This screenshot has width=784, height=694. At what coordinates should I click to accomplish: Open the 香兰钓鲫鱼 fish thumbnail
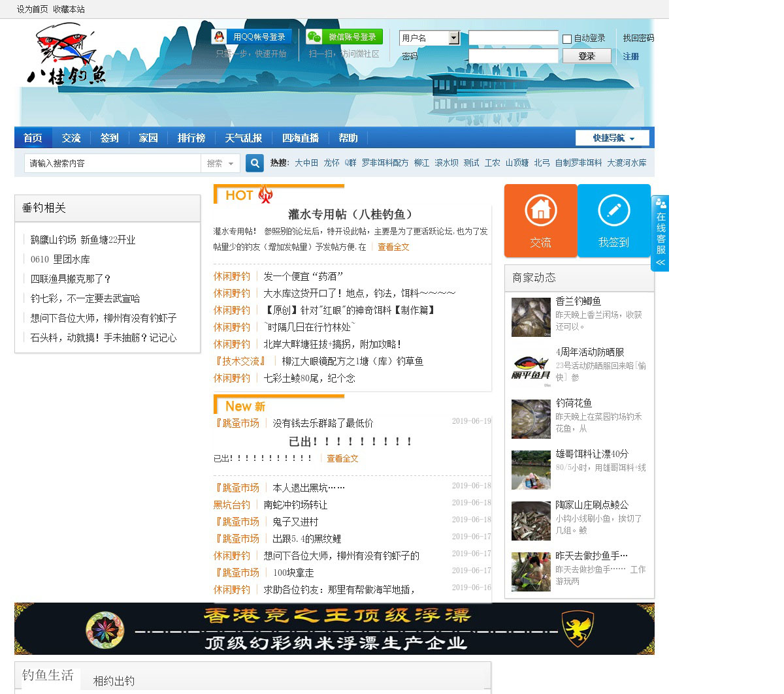531,317
